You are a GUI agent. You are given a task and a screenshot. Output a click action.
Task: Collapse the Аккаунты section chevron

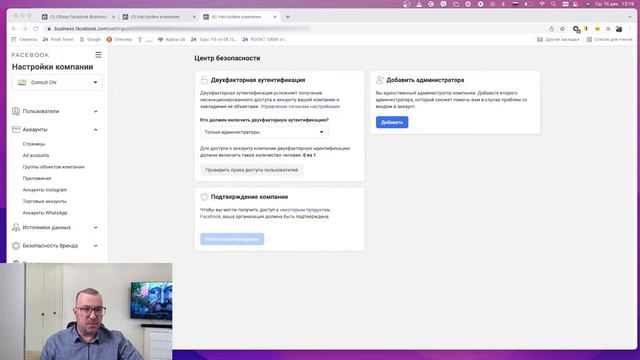pyautogui.click(x=96, y=130)
